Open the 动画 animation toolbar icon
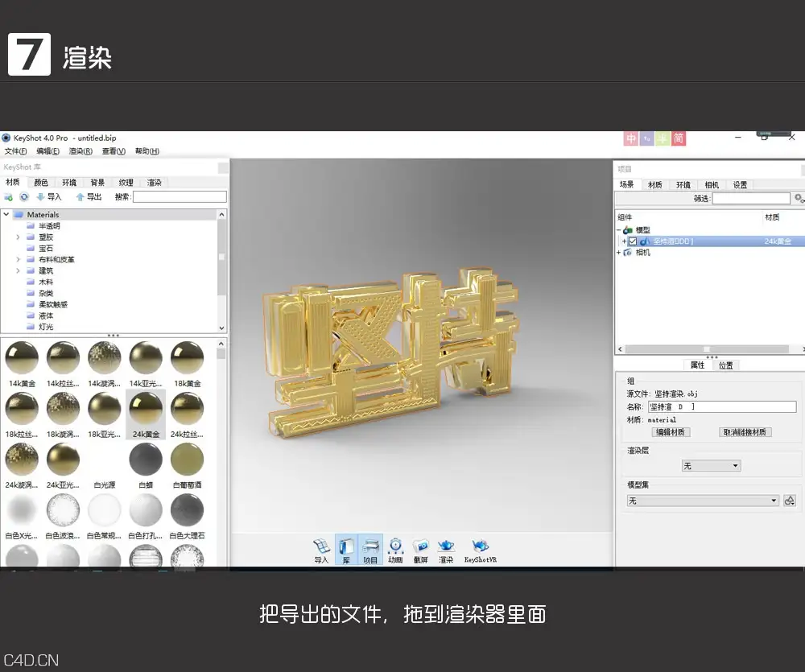Viewport: 805px width, 672px height. 395,550
